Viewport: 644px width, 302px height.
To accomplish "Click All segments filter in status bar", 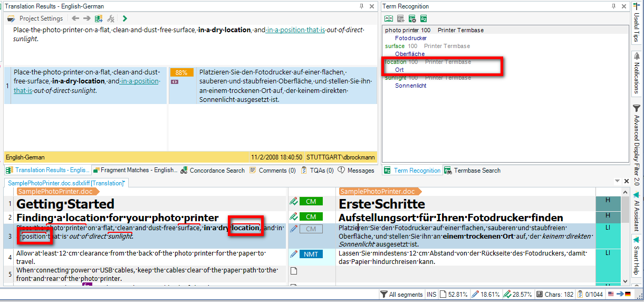I will tap(401, 294).
